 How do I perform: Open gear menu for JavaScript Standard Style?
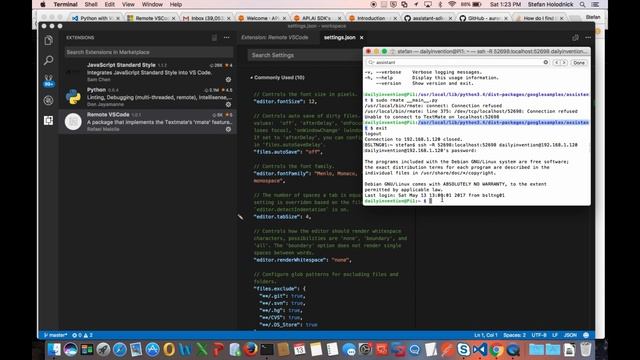click(x=229, y=80)
